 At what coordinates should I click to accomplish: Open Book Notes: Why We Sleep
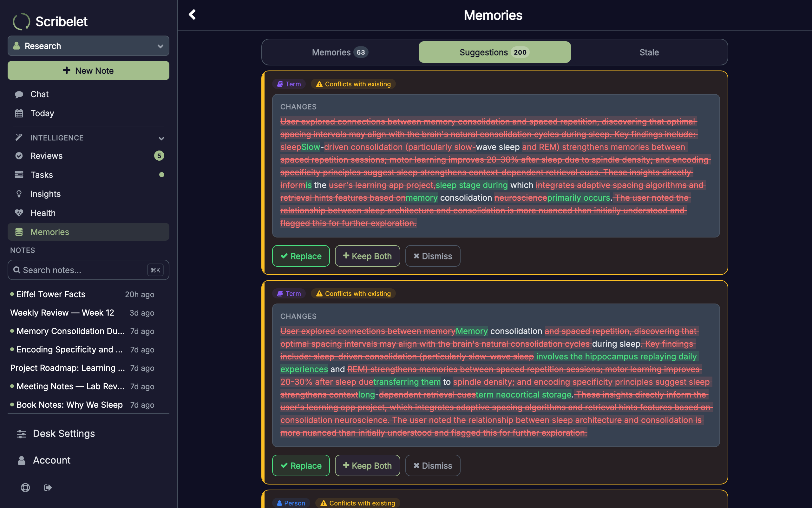click(82, 404)
